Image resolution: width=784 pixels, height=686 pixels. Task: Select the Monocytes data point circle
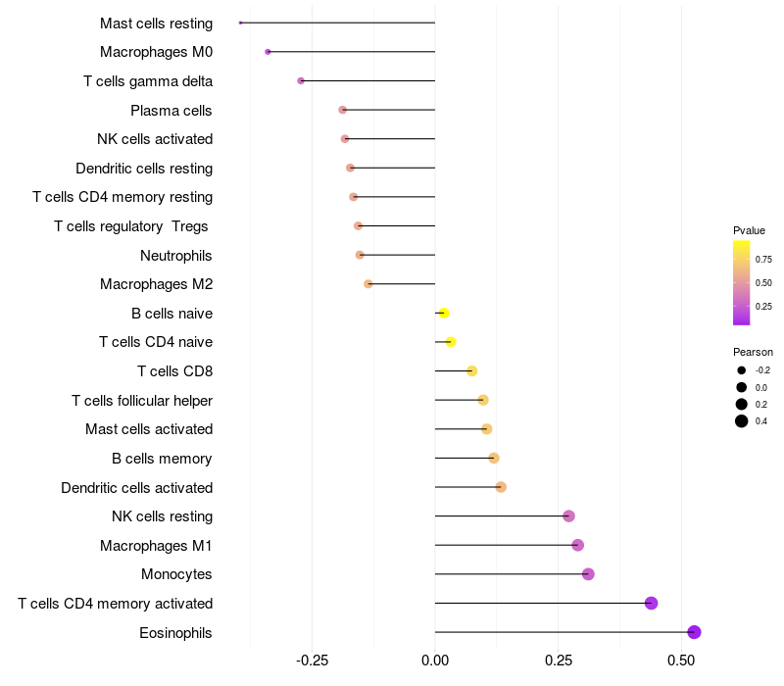pyautogui.click(x=588, y=574)
